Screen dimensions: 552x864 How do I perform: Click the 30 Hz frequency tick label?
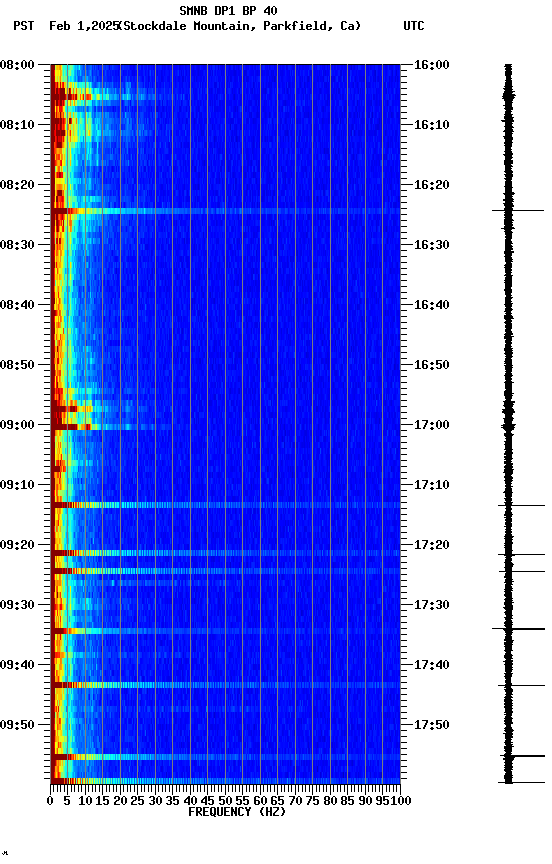point(155,801)
